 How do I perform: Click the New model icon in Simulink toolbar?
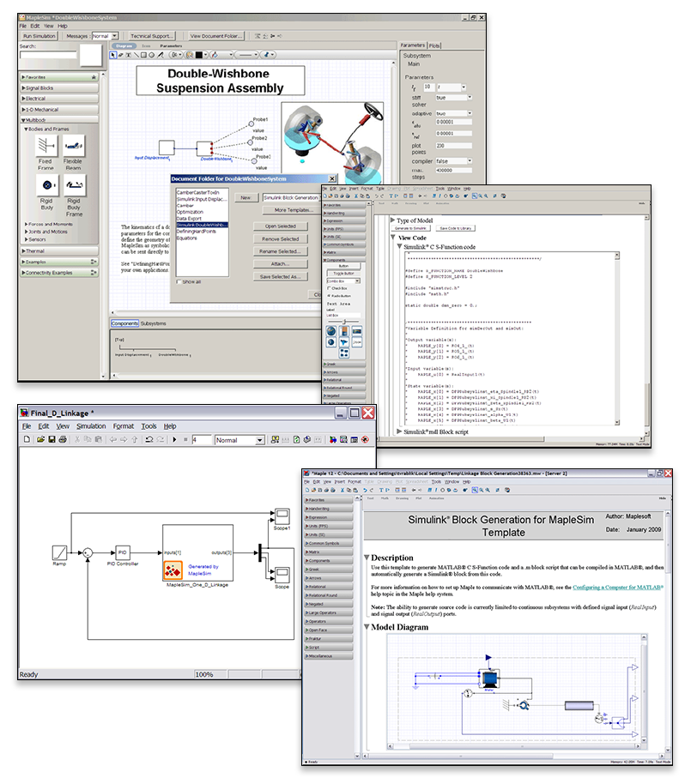coord(27,439)
